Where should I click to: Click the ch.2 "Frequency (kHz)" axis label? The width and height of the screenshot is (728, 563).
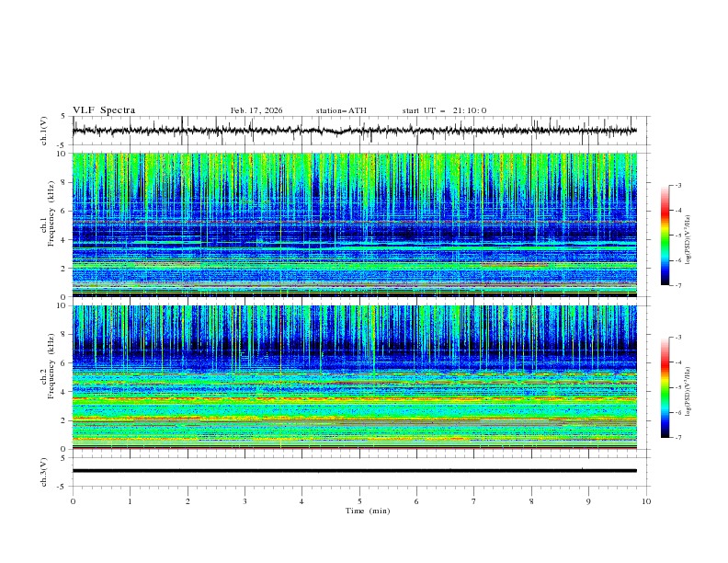[x=51, y=365]
